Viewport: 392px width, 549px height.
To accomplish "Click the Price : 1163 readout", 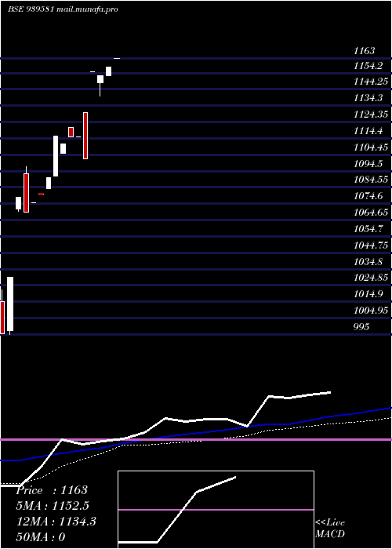I will tap(52, 490).
